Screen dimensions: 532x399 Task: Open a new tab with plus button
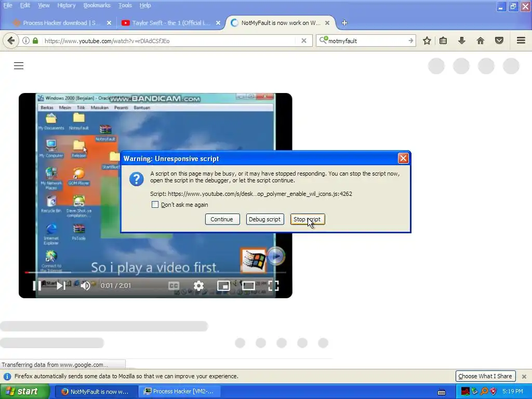(344, 23)
